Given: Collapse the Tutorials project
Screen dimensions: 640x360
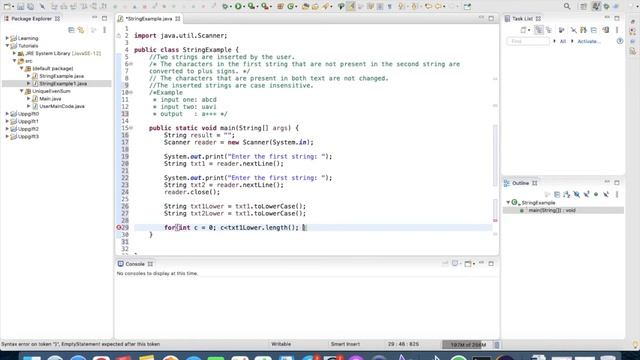Looking at the screenshot, I should coord(7,46).
